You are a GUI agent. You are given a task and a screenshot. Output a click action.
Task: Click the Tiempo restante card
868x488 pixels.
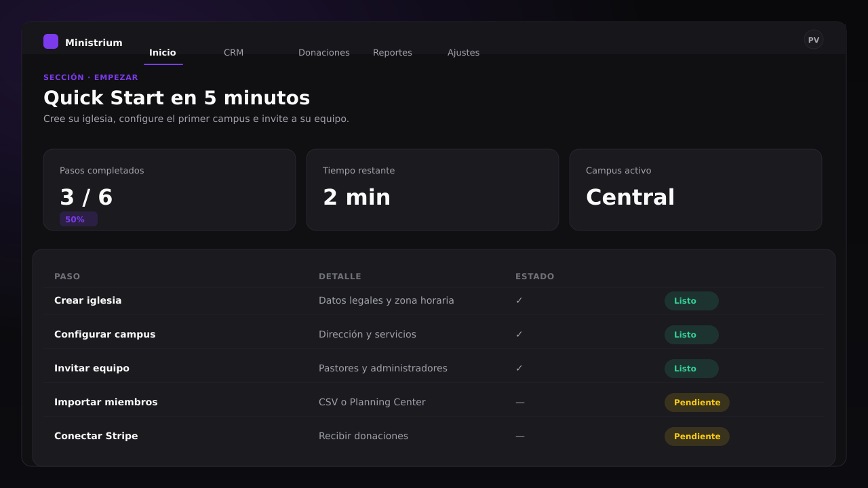[x=433, y=190]
